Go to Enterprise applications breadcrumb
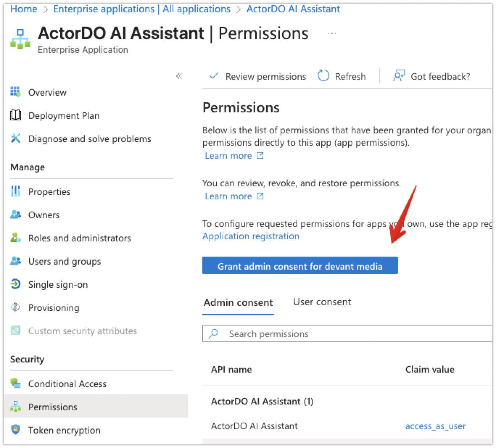This screenshot has height=448, width=496. [x=141, y=9]
